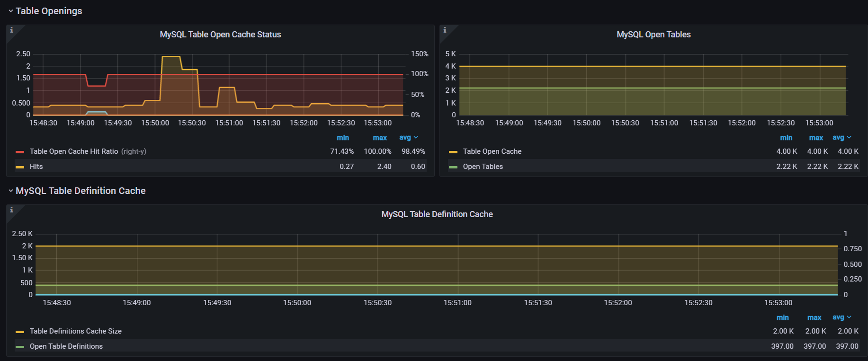Change color of Open Tables swatch
Viewport: 868px width, 361px height.
(x=453, y=167)
